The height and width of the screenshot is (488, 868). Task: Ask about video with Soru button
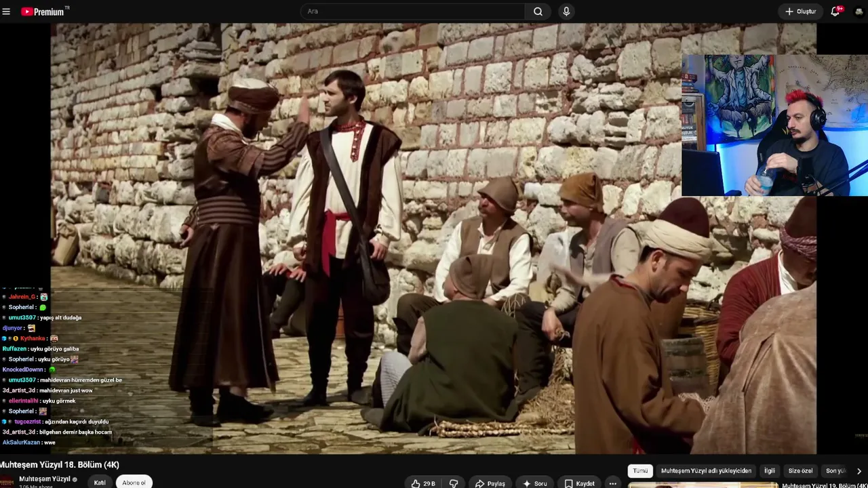click(x=534, y=483)
